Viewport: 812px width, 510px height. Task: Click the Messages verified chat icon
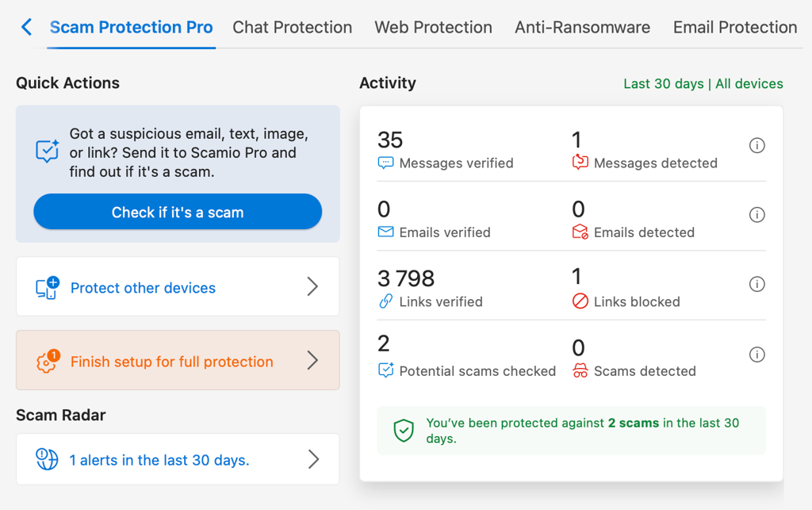click(x=386, y=163)
